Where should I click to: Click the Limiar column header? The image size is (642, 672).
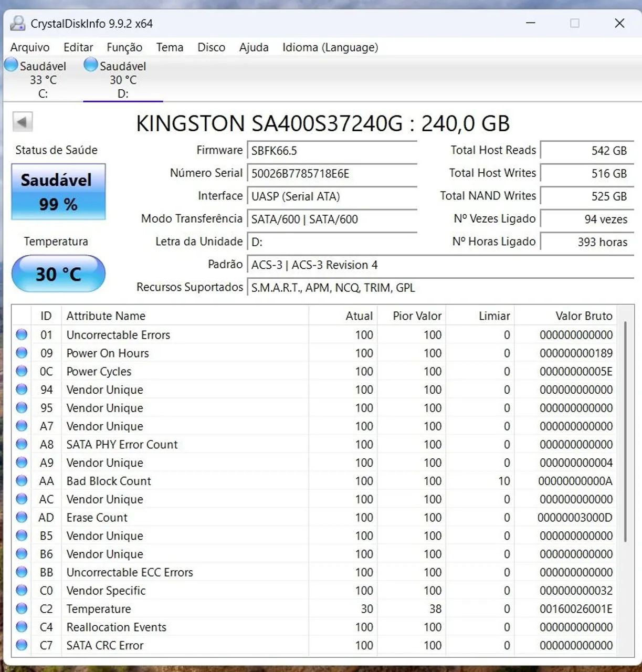click(480, 316)
